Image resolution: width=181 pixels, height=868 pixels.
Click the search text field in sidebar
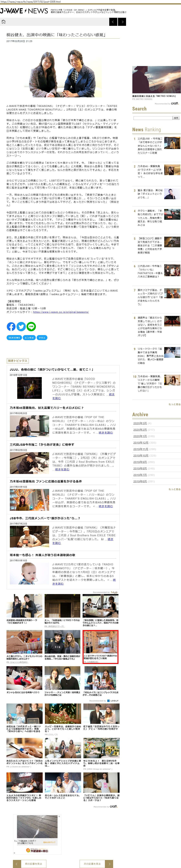(152, 118)
